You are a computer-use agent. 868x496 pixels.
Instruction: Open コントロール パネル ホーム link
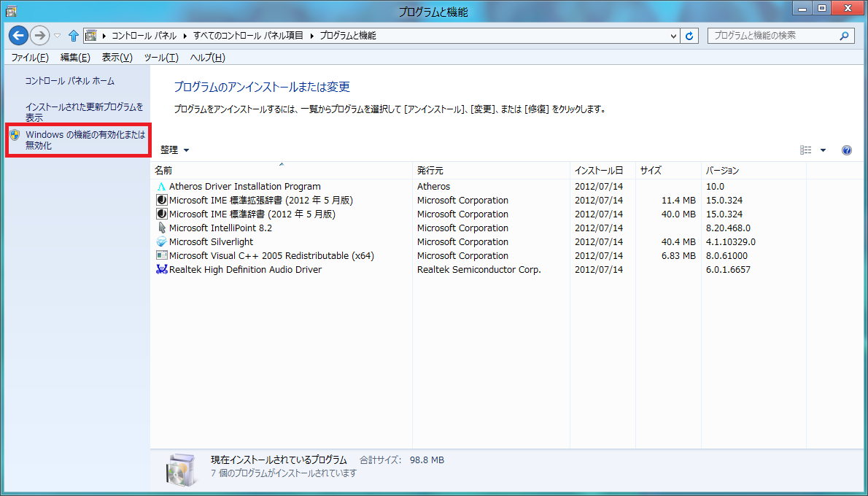tap(70, 82)
